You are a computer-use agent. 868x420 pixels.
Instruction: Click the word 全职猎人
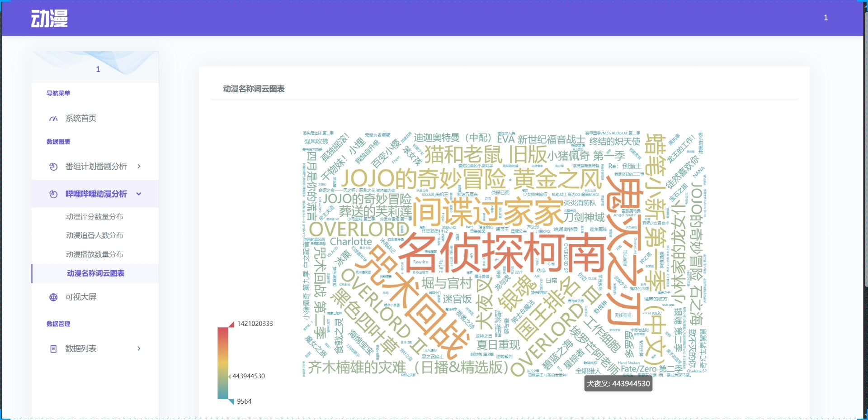[588, 371]
